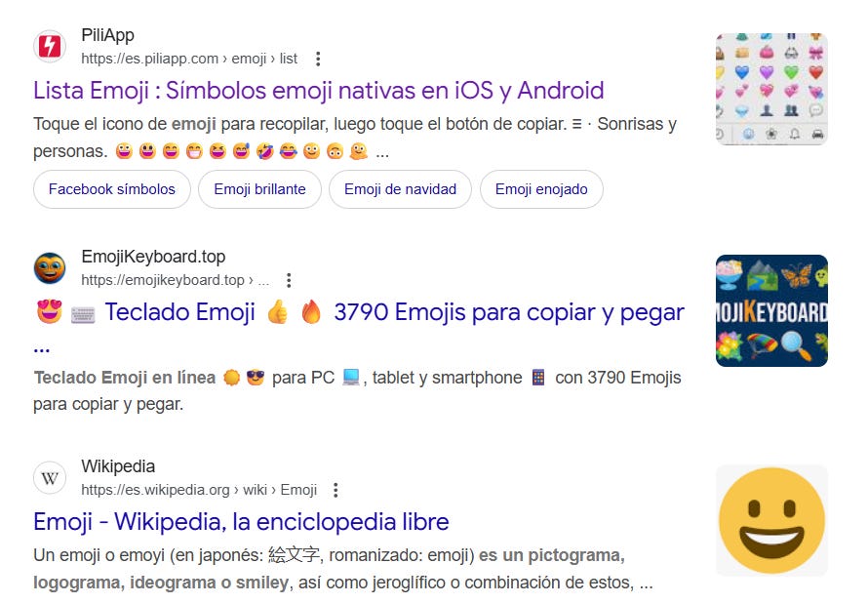Image resolution: width=868 pixels, height=604 pixels.
Task: Open the more options dots beside Wikipedia URL
Action: [x=335, y=490]
